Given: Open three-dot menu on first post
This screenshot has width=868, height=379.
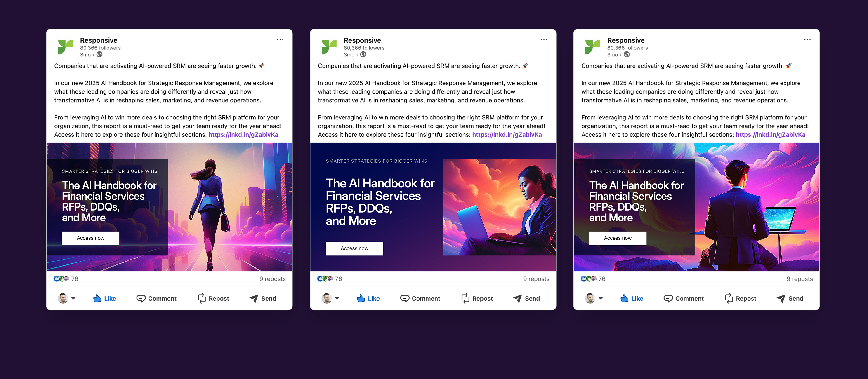Looking at the screenshot, I should click(280, 39).
